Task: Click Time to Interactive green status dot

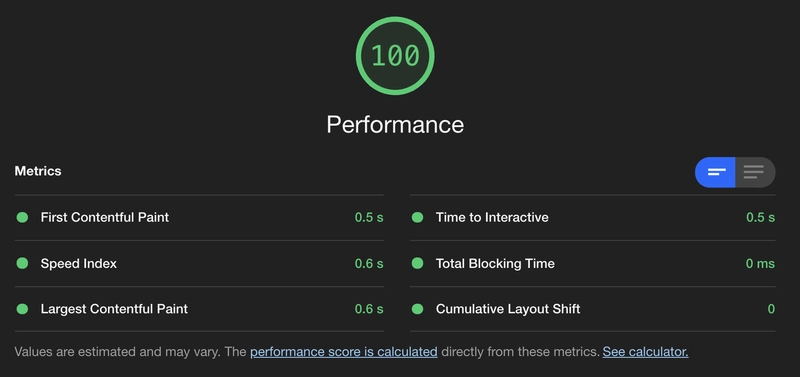Action: [x=417, y=217]
